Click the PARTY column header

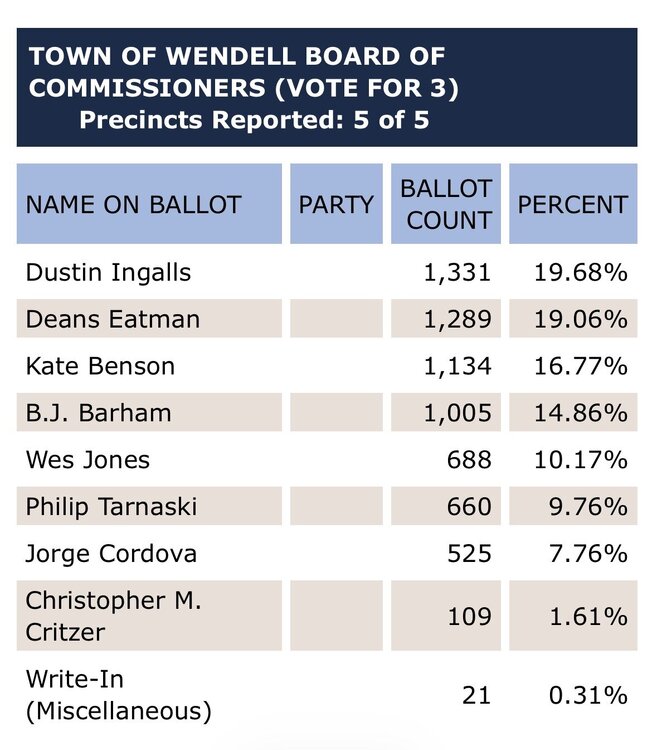point(336,205)
